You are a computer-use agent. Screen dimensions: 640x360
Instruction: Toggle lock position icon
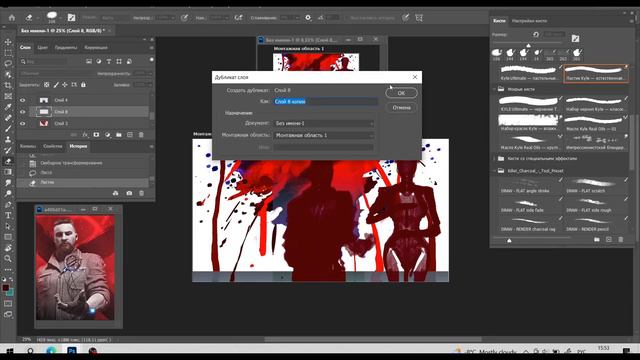pyautogui.click(x=65, y=85)
